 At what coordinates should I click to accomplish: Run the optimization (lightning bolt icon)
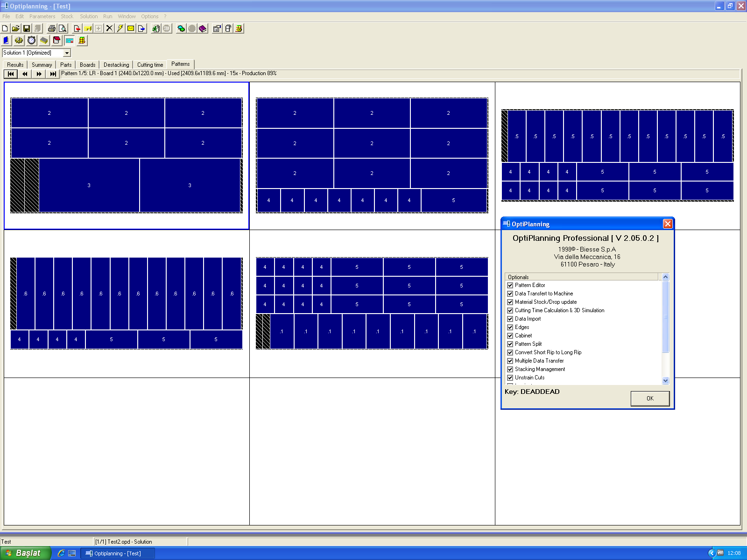coord(120,28)
